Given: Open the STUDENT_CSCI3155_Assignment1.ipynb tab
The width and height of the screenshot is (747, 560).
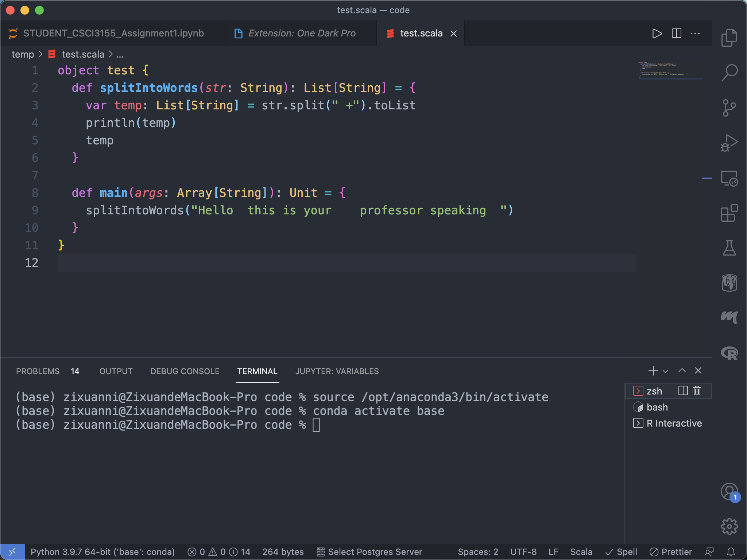Looking at the screenshot, I should point(113,33).
